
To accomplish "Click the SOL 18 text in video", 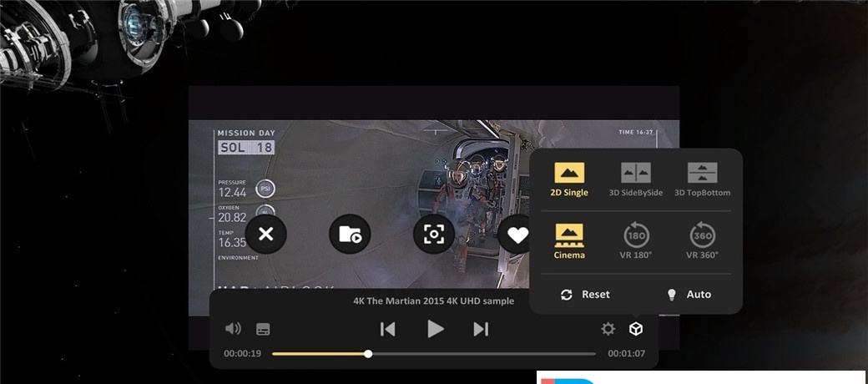I will click(x=246, y=148).
